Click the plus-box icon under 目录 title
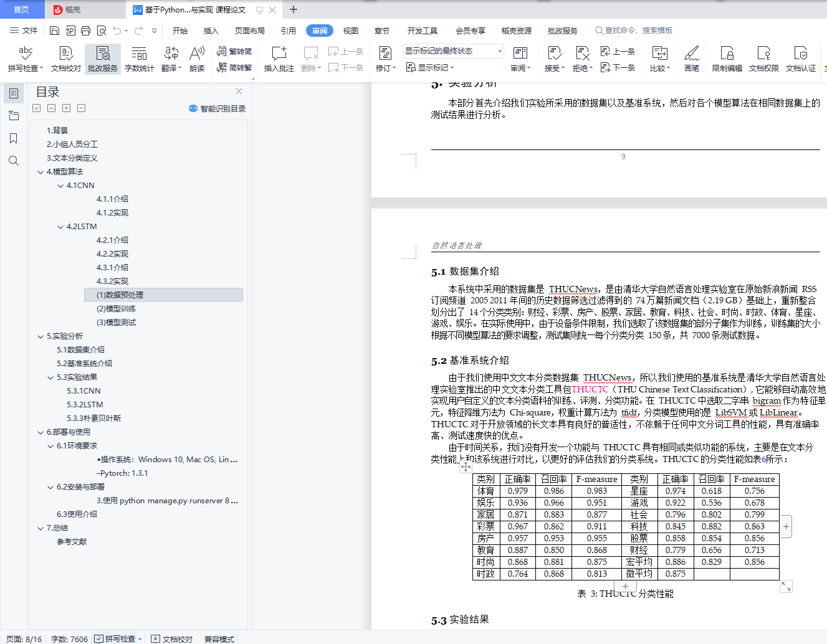 (66, 108)
